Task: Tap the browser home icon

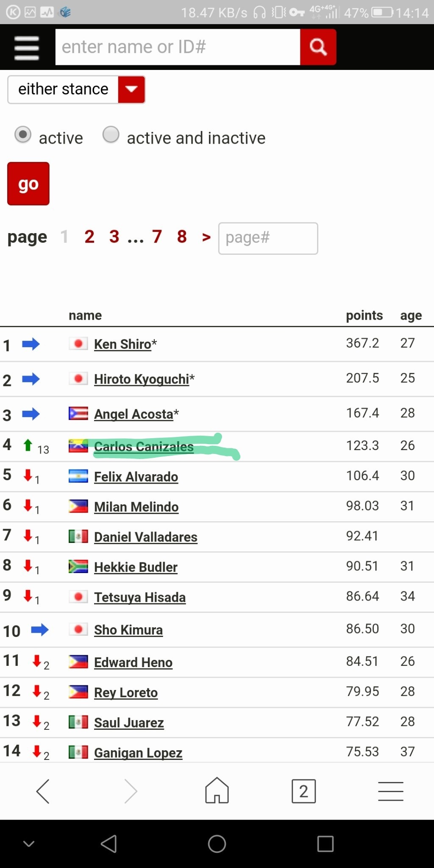Action: [x=217, y=791]
